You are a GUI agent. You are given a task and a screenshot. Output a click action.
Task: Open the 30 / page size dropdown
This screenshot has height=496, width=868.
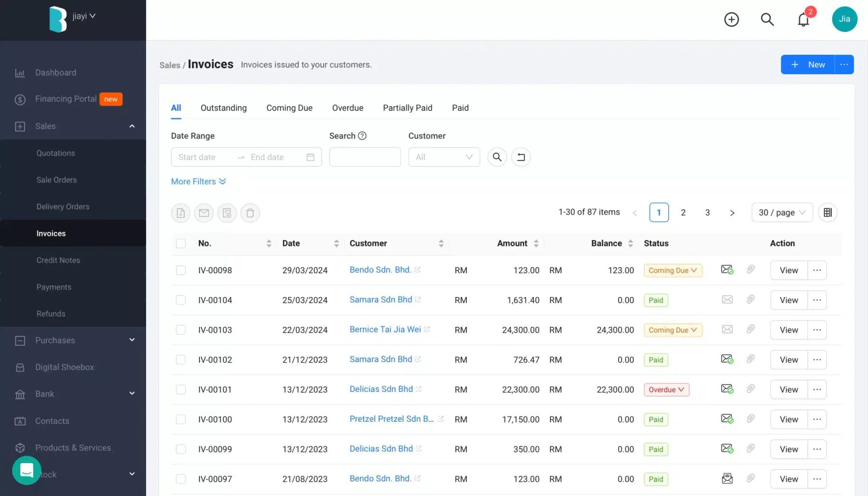(x=782, y=213)
